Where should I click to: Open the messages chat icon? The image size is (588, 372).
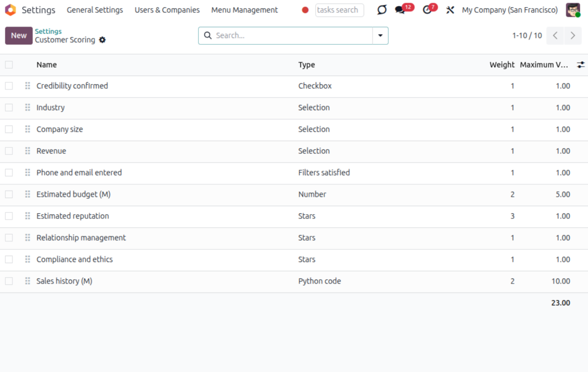click(400, 10)
